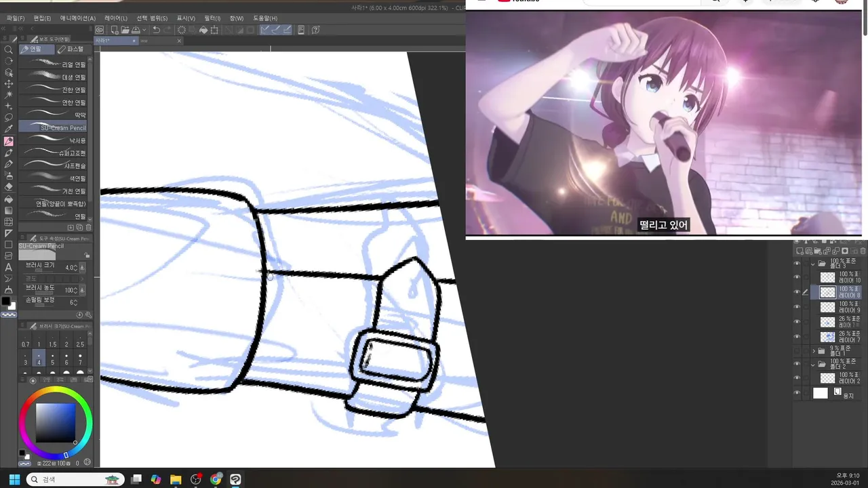Click the Clip Studio support help icon
The image size is (868, 488).
coord(315,30)
